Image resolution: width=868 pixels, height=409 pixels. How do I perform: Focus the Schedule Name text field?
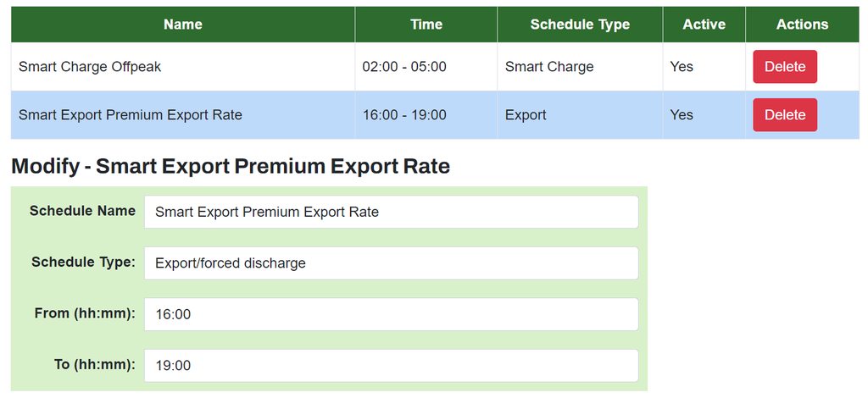pyautogui.click(x=391, y=212)
